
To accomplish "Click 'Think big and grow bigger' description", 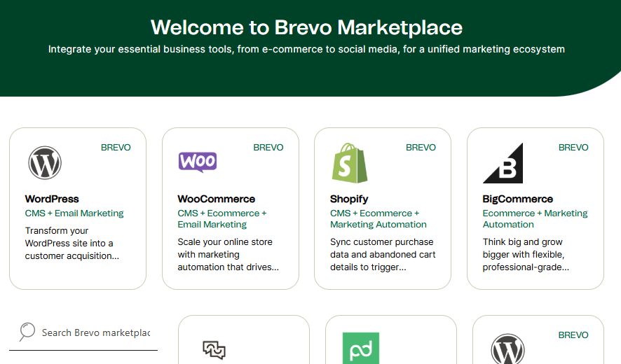I will click(x=526, y=254).
